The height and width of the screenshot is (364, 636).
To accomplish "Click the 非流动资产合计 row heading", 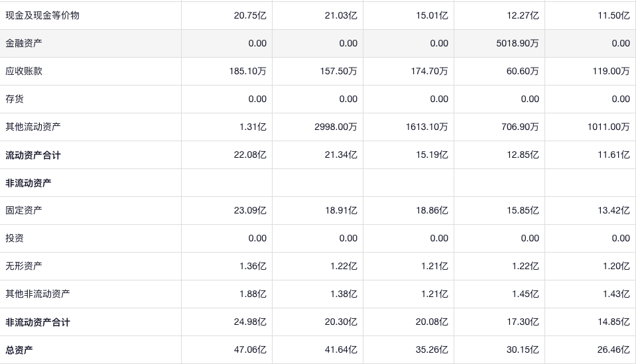I will coord(38,322).
